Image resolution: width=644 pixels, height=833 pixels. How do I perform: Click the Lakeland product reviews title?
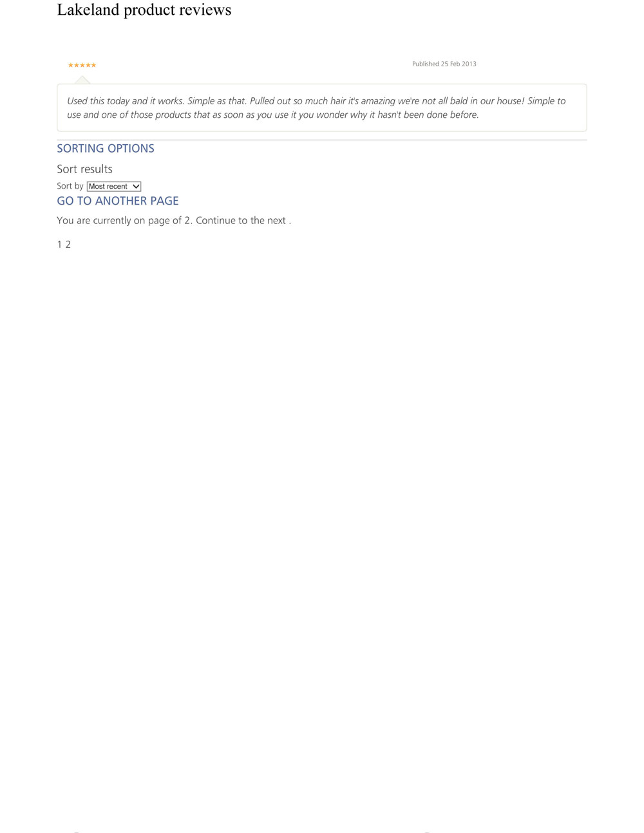(x=144, y=10)
